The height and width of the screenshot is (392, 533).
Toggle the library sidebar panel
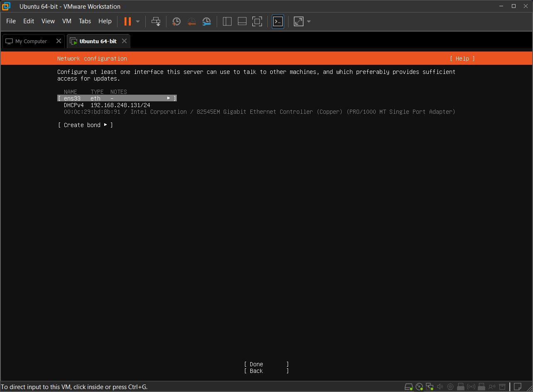(x=227, y=21)
